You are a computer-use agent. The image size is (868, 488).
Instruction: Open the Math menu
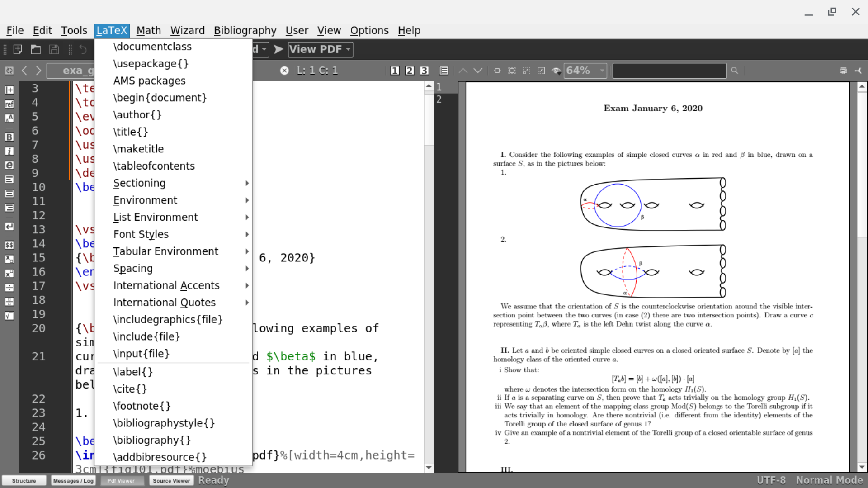(148, 30)
